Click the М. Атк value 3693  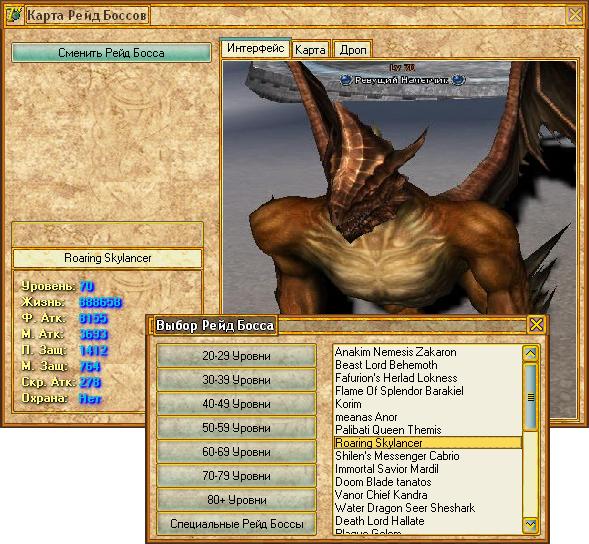click(94, 334)
